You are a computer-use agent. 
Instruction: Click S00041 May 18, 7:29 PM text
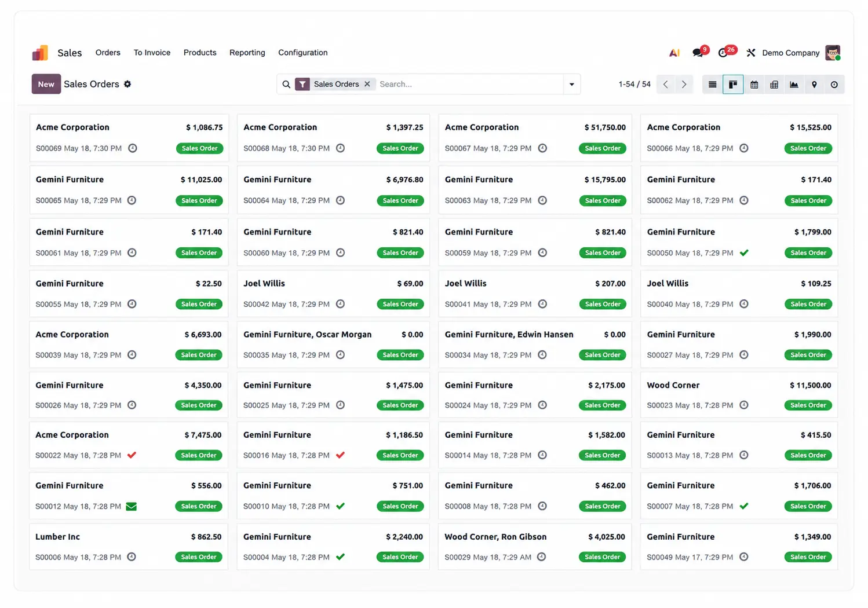[488, 304]
